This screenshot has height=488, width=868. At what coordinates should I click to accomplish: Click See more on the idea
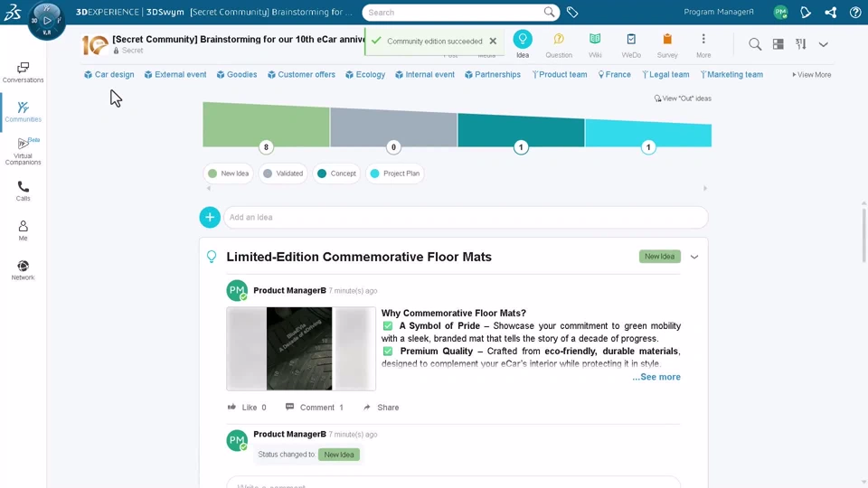[656, 377]
